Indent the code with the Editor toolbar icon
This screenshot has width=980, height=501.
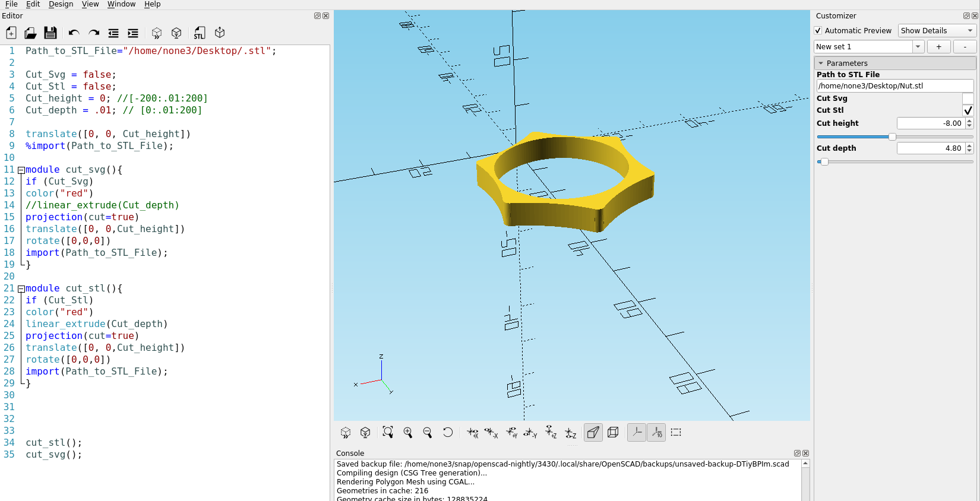tap(133, 33)
